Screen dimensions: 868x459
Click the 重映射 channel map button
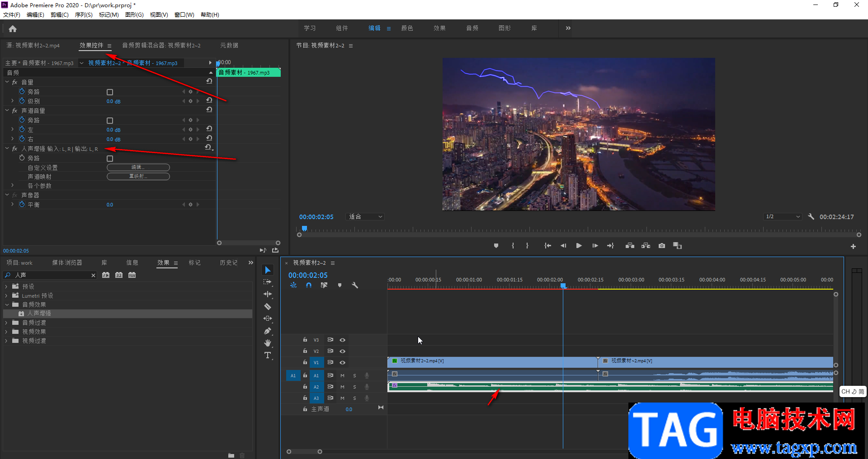tap(138, 177)
